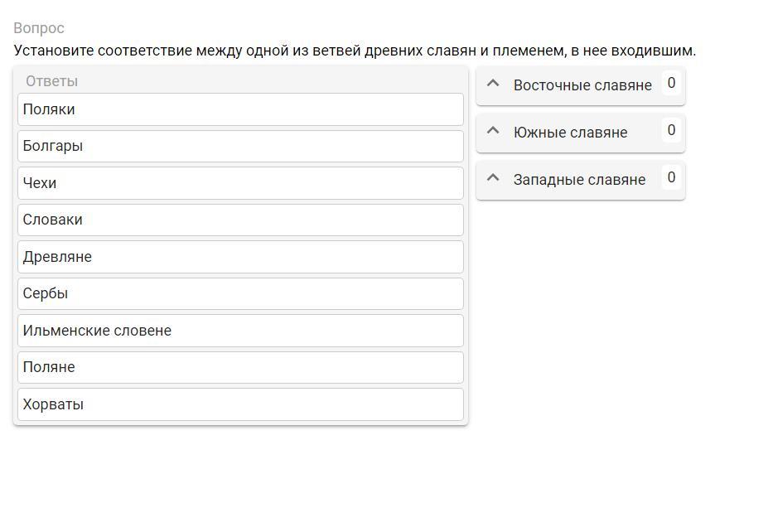Choose the Ильменские словене answer
This screenshot has width=773, height=532.
point(240,331)
